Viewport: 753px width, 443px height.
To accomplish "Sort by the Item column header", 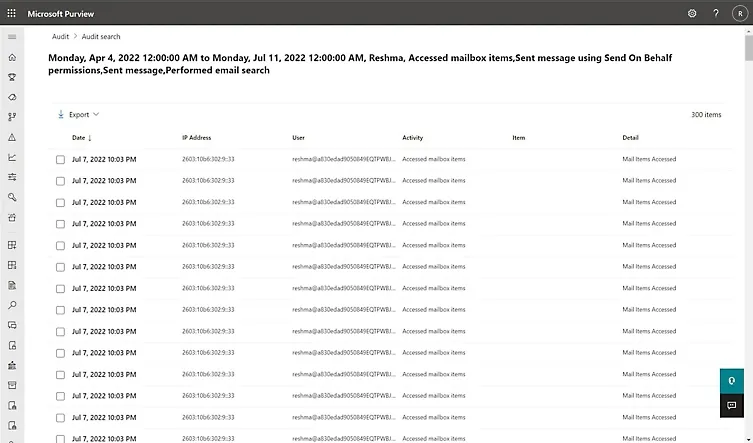I will pos(518,137).
